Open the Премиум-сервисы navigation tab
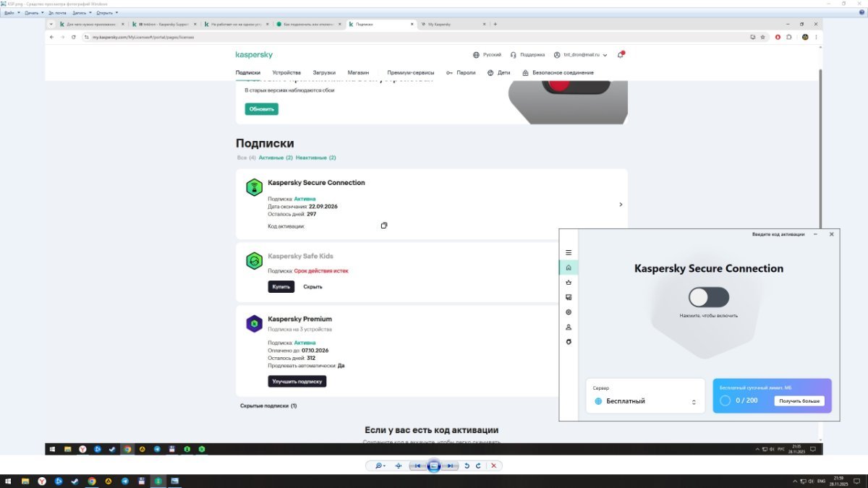This screenshot has width=868, height=488. [411, 72]
